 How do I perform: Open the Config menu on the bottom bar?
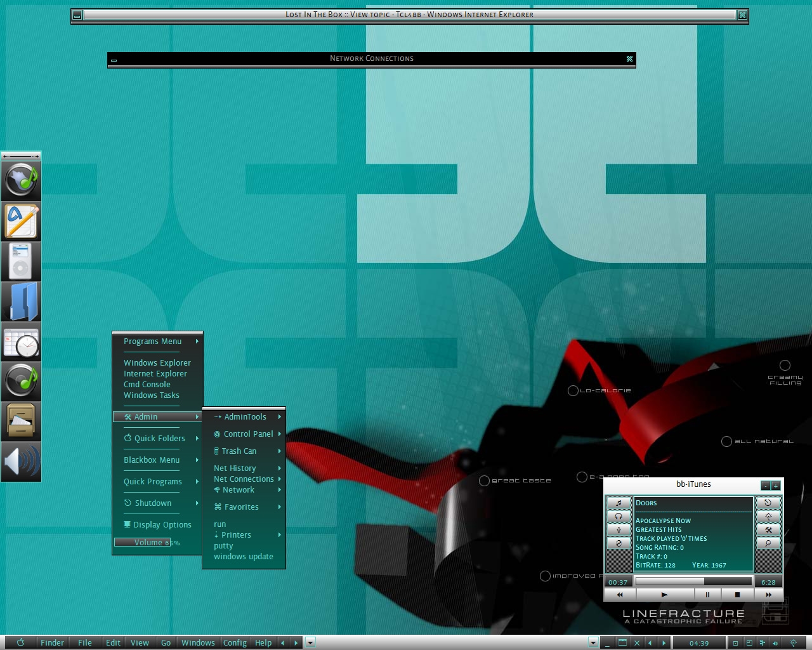click(x=235, y=642)
